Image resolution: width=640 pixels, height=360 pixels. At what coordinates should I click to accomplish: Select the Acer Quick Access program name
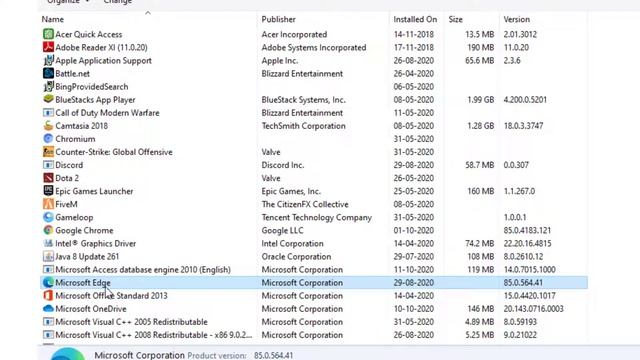(89, 34)
